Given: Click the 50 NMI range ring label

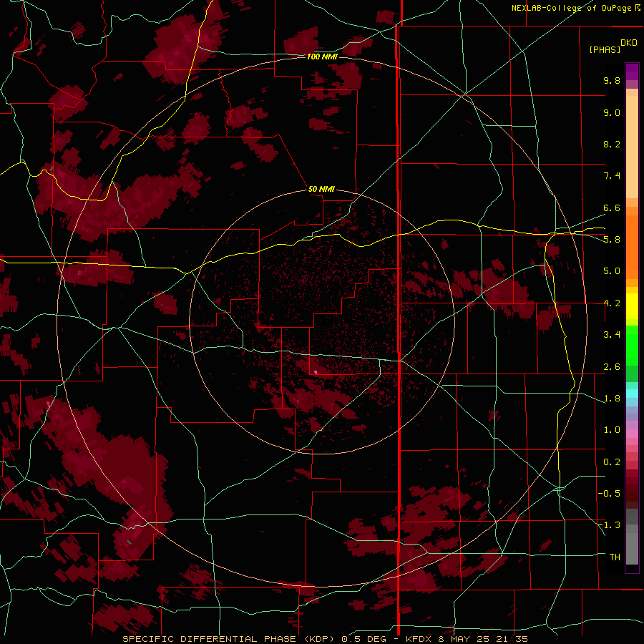Looking at the screenshot, I should (x=321, y=189).
